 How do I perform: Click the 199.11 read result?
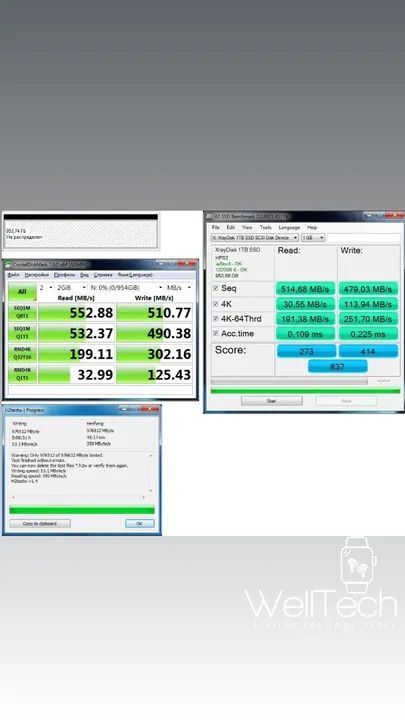[x=76, y=354]
